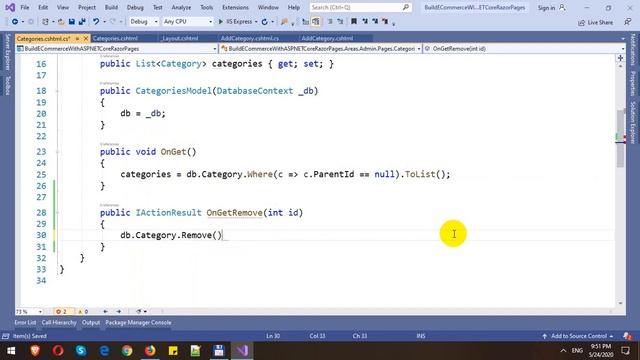The width and height of the screenshot is (640, 360).
Task: Switch to AddCategory.cshtml tab
Action: point(327,38)
